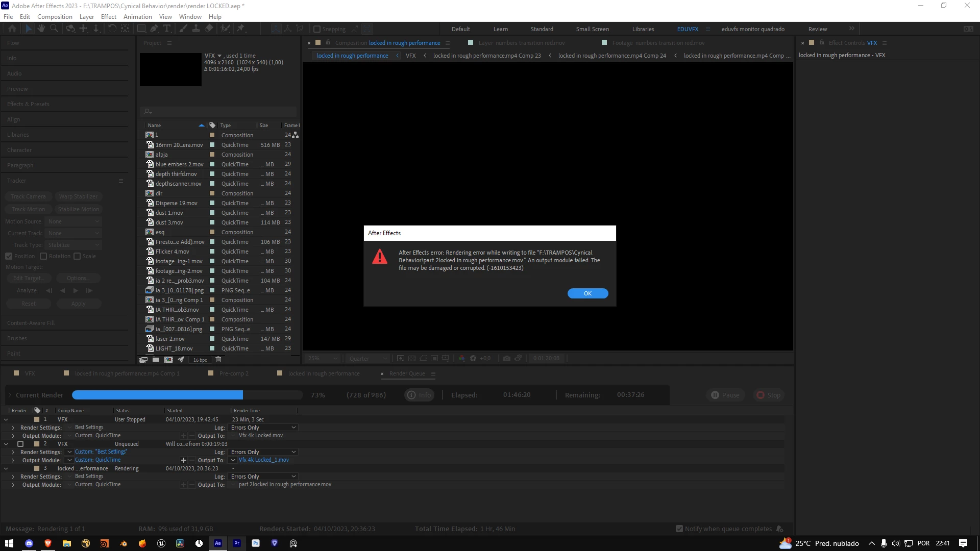Open the Log dropdown for render item 2

(263, 452)
